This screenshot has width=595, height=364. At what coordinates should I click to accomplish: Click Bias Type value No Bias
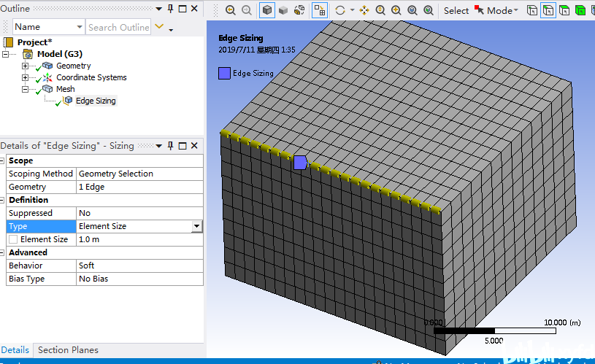[x=139, y=279]
